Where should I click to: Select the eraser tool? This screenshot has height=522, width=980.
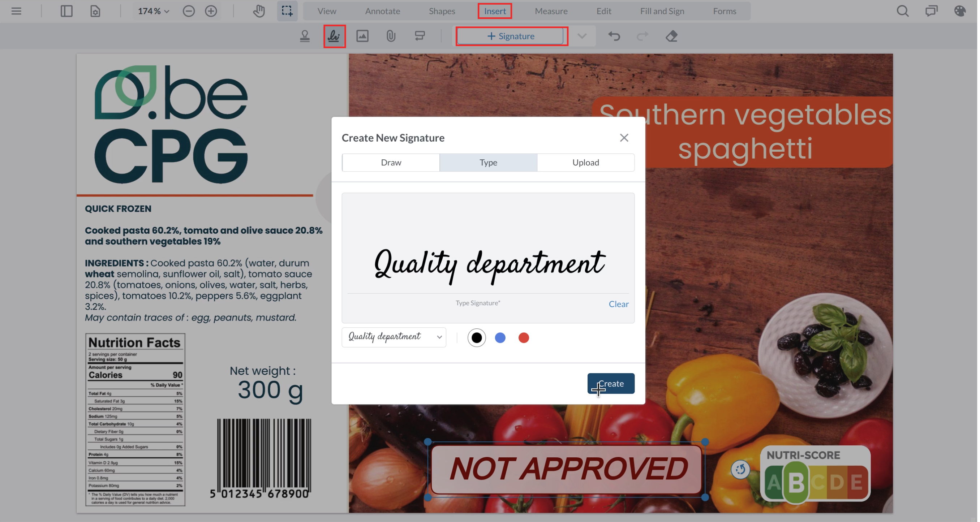click(672, 36)
